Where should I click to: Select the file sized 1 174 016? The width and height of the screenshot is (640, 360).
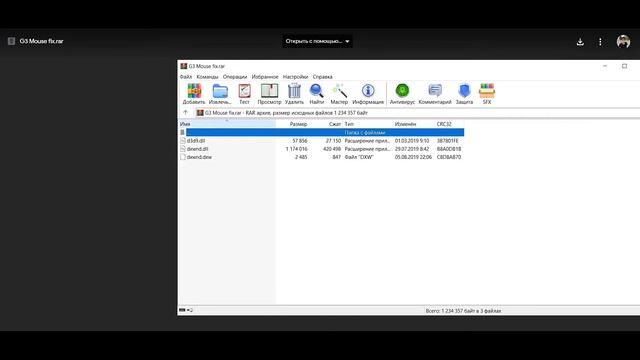[322, 149]
